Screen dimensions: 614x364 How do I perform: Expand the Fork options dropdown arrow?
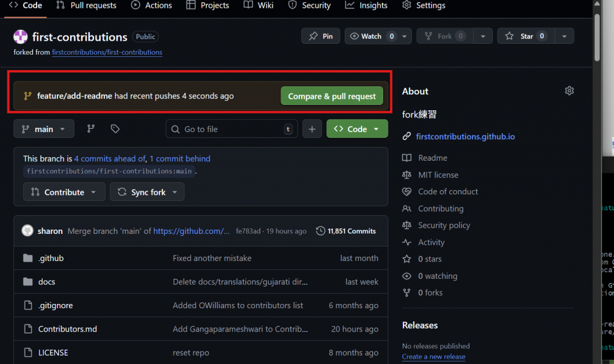coord(483,36)
